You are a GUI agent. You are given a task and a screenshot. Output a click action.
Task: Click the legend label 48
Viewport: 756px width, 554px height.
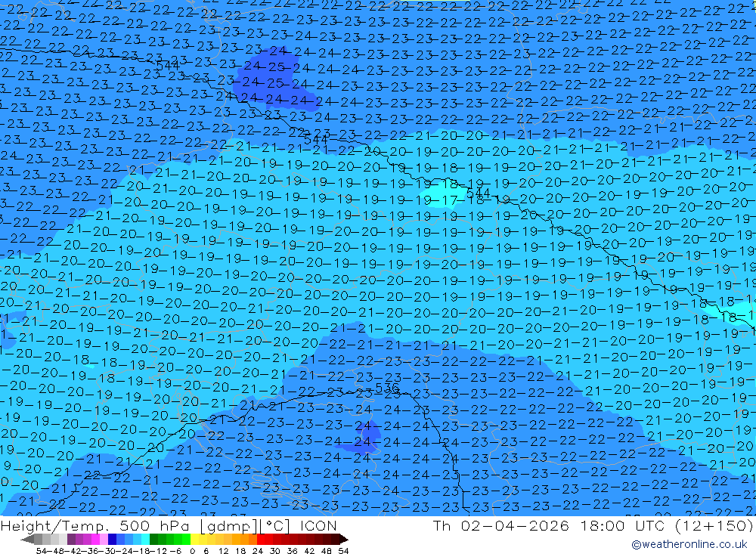(x=326, y=551)
